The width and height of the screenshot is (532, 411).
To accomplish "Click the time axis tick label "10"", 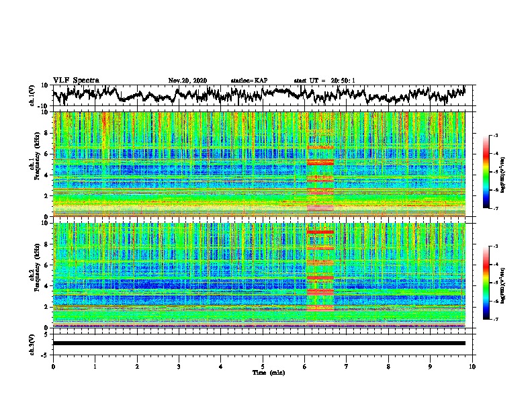I will point(472,367).
